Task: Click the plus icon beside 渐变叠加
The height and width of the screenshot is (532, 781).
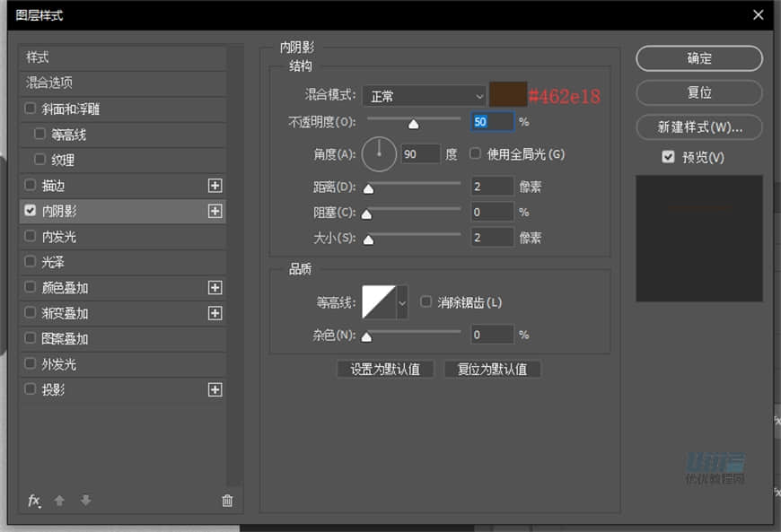Action: coord(215,313)
